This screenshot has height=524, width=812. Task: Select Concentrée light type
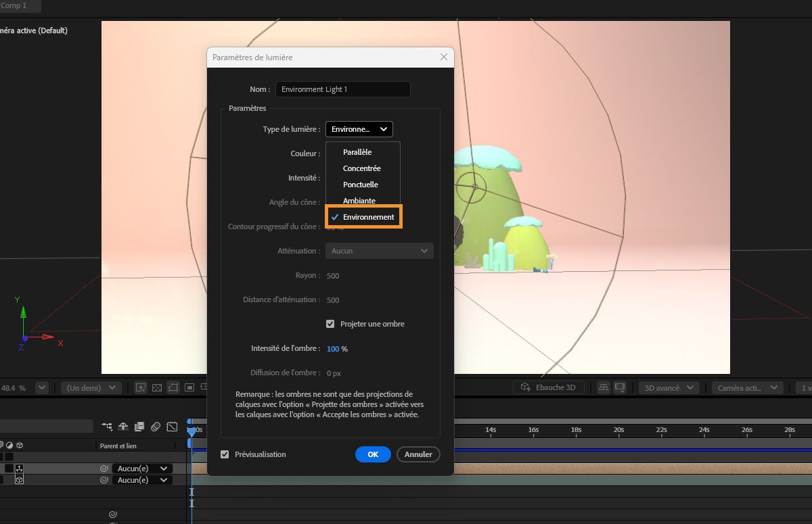363,168
